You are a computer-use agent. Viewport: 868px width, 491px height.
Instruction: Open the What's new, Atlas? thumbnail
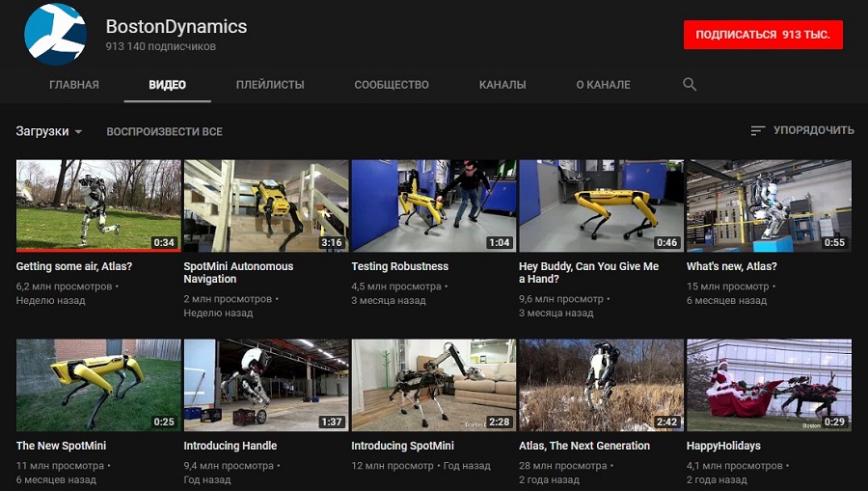click(769, 205)
